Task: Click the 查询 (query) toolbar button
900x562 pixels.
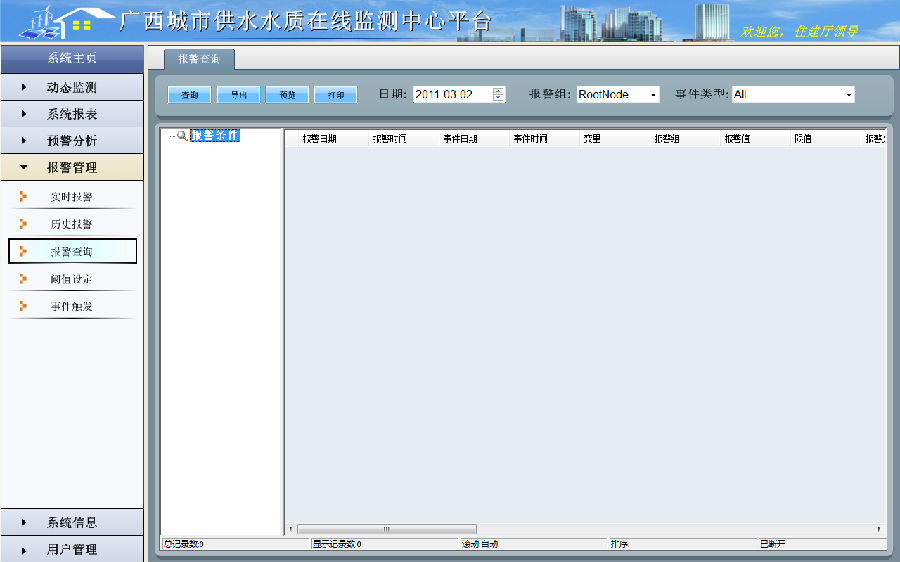Action: click(189, 95)
